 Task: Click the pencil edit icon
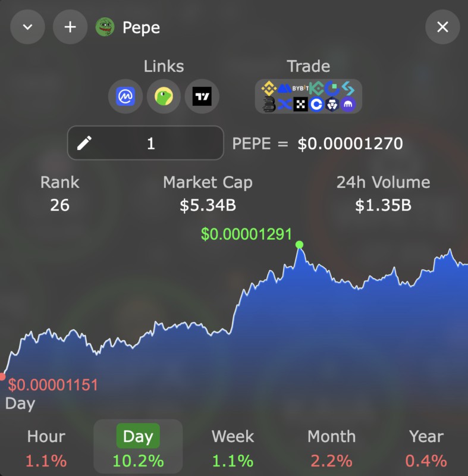pos(84,143)
